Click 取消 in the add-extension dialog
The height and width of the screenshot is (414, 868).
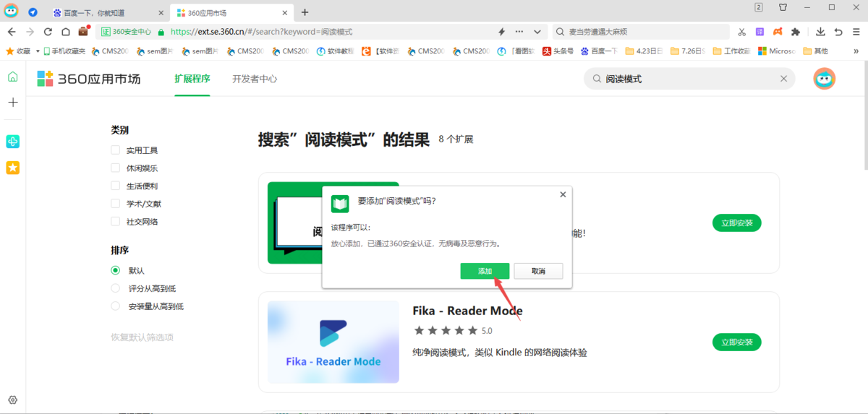coord(538,271)
